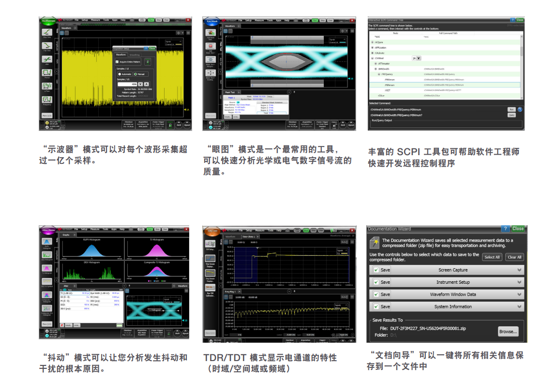Image resolution: width=543 pixels, height=392 pixels.
Task: Select the Automatic samples radio button
Action: [119, 74]
